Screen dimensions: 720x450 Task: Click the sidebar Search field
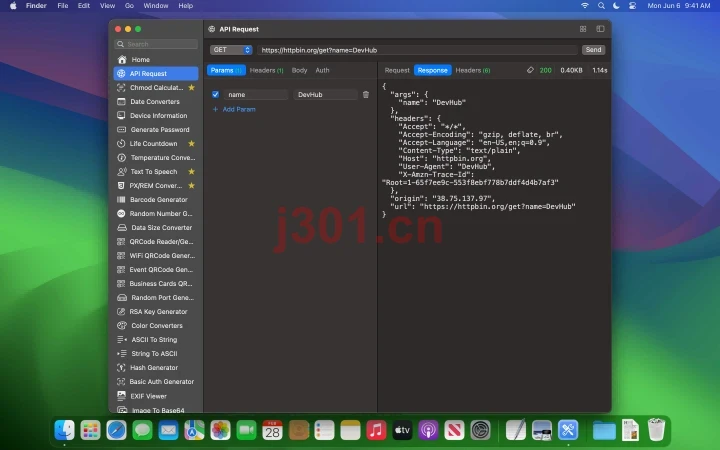[156, 44]
